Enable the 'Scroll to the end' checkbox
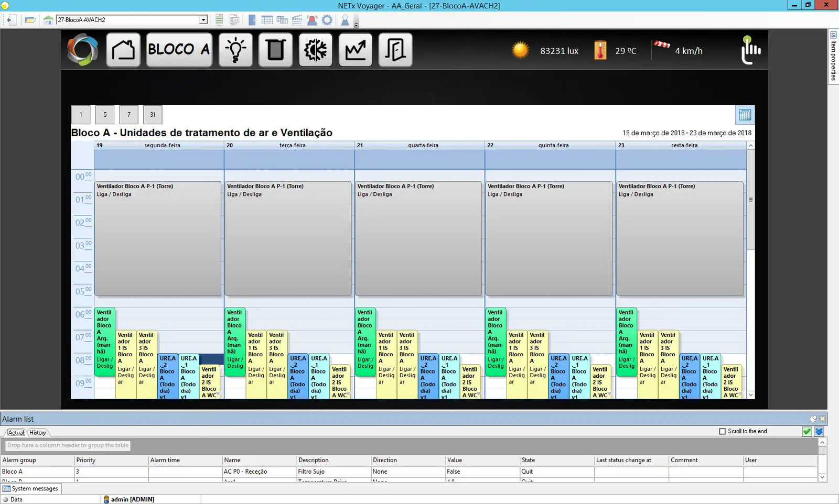Screen dimensions: 839x504 [x=722, y=431]
